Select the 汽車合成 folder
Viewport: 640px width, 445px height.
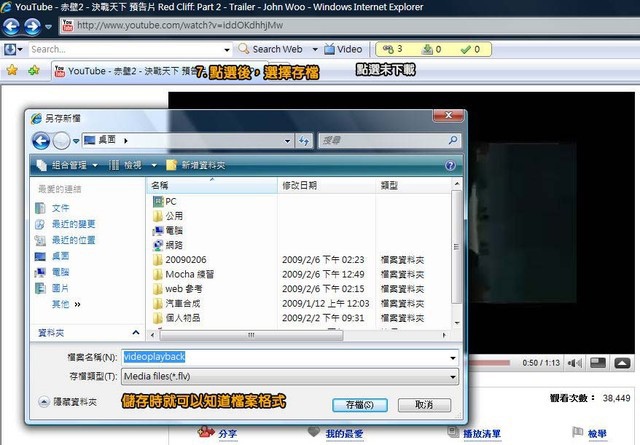click(177, 304)
